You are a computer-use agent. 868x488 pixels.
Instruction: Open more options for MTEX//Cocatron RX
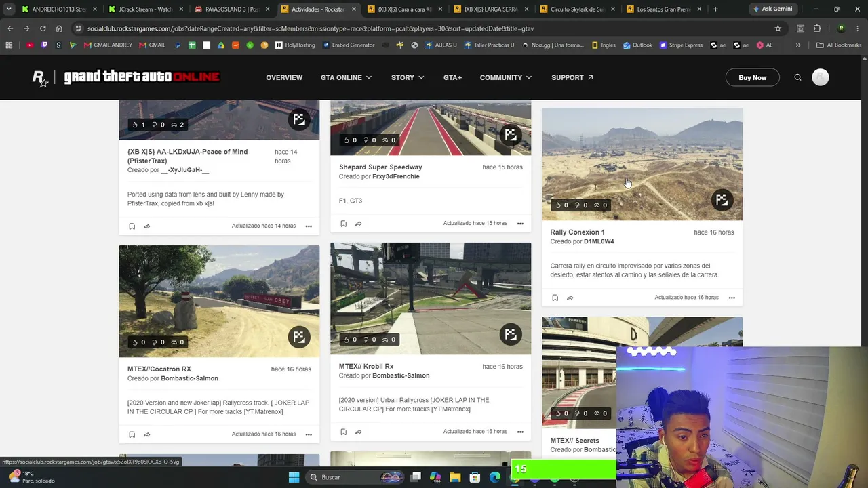pos(309,434)
